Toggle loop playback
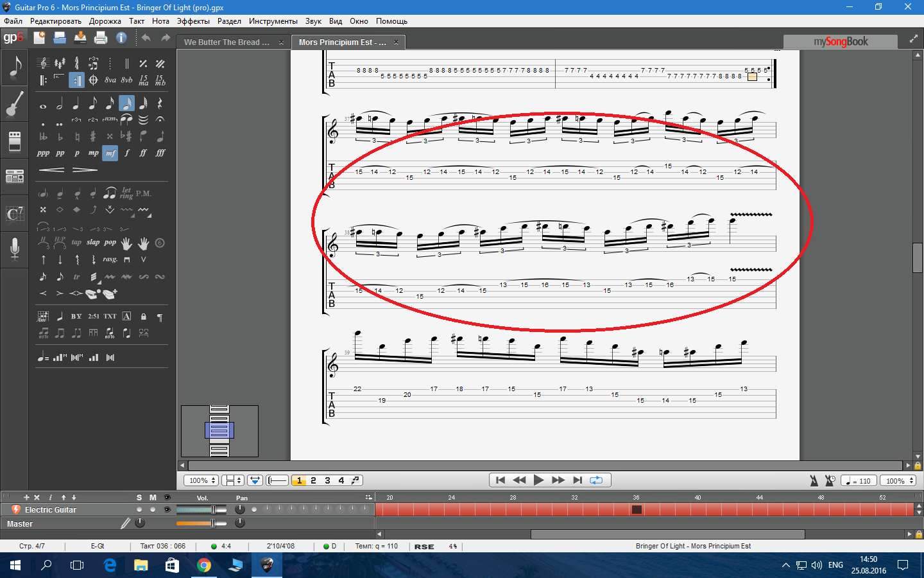This screenshot has width=924, height=578. (x=596, y=480)
